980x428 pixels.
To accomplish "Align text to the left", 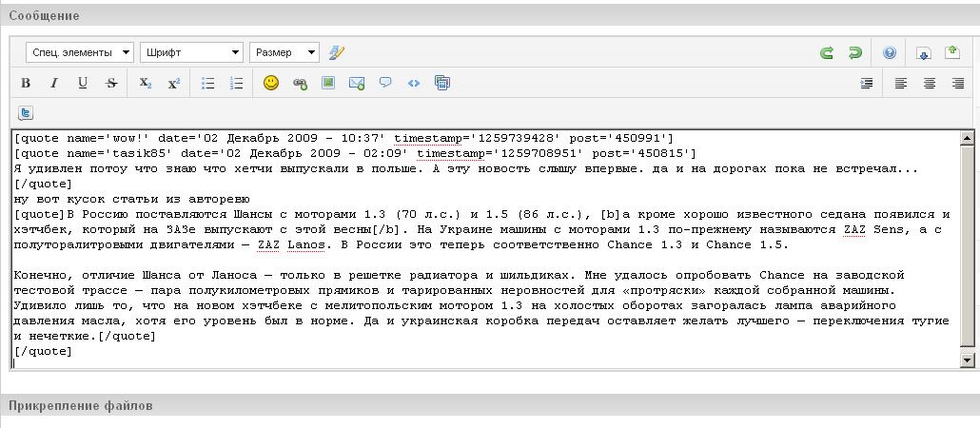I will click(x=901, y=83).
